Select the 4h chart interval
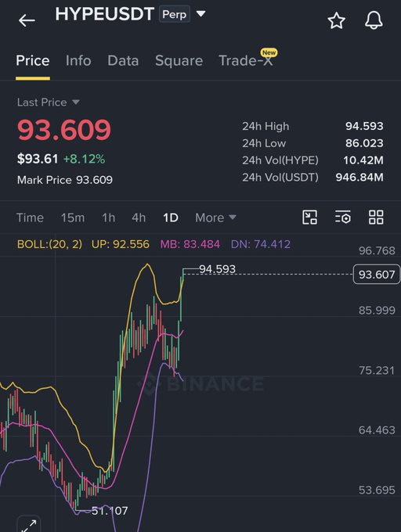The width and height of the screenshot is (401, 532). (x=139, y=217)
